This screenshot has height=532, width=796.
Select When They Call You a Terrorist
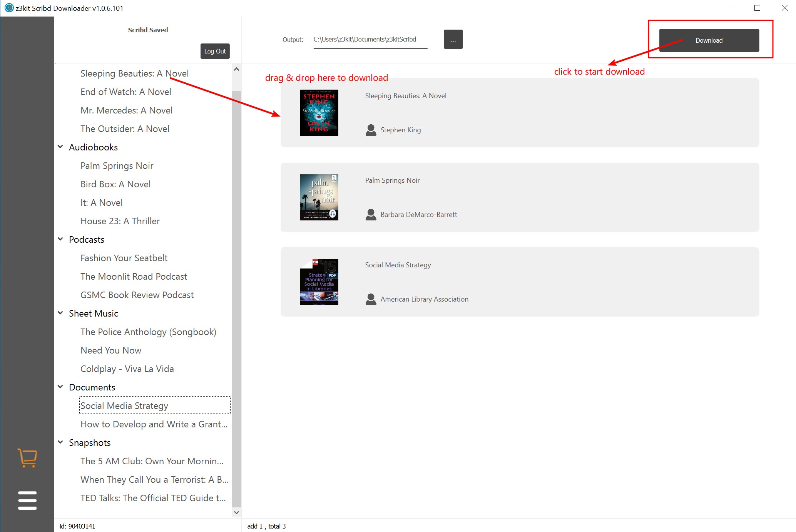point(154,480)
